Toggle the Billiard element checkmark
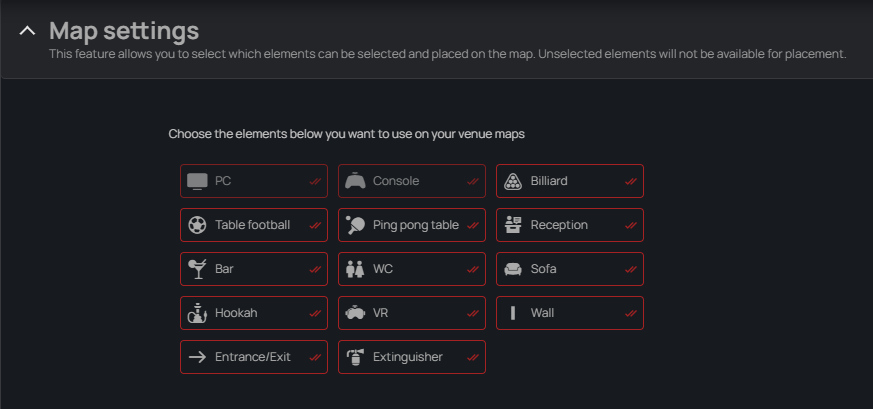873x409 pixels. (x=631, y=181)
